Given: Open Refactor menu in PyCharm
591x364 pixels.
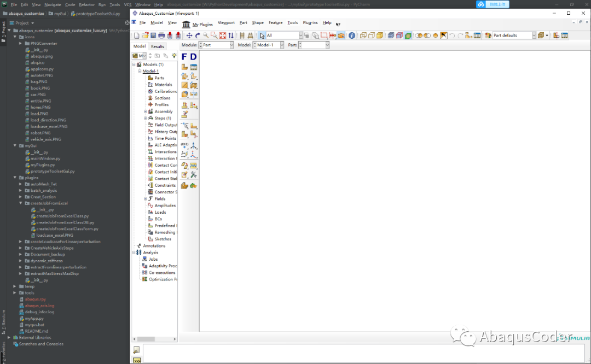Looking at the screenshot, I should [86, 4].
